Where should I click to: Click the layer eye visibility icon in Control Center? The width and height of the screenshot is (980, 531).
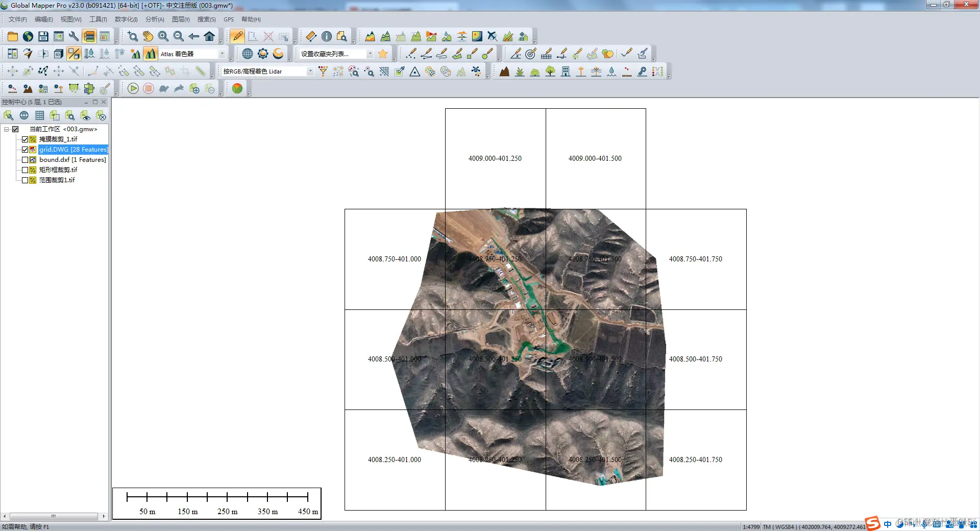pyautogui.click(x=85, y=115)
